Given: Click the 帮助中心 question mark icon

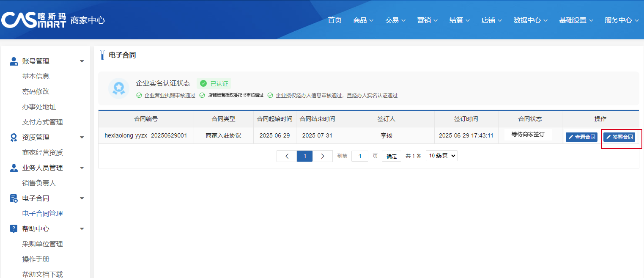Looking at the screenshot, I should (14, 229).
